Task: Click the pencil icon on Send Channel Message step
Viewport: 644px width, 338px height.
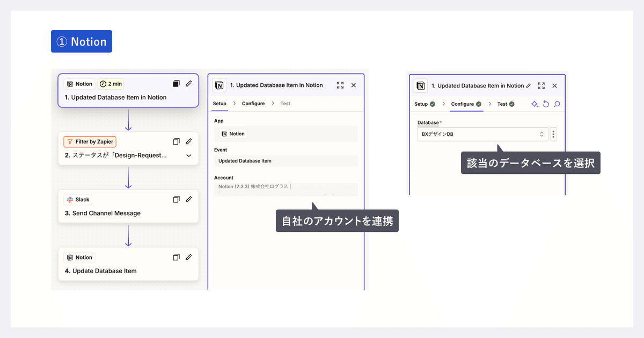Action: 189,200
